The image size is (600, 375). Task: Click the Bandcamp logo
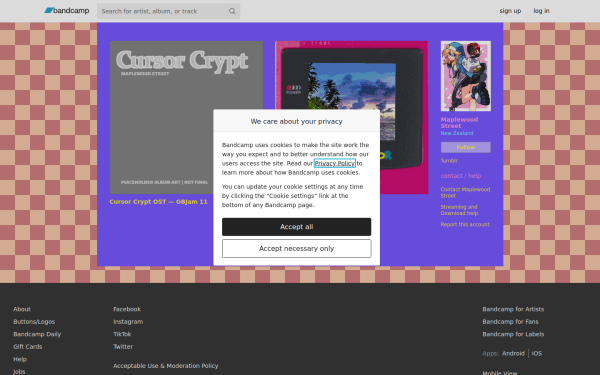coord(67,11)
